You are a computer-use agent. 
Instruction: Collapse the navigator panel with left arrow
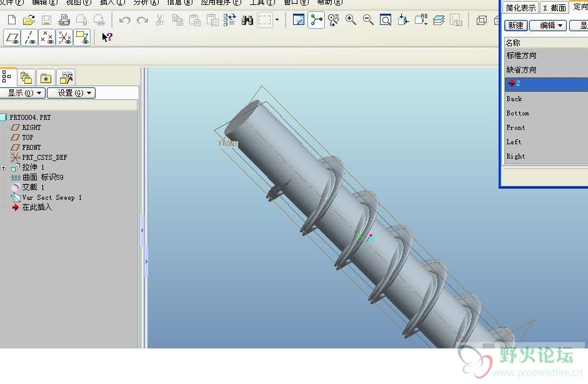(142, 230)
